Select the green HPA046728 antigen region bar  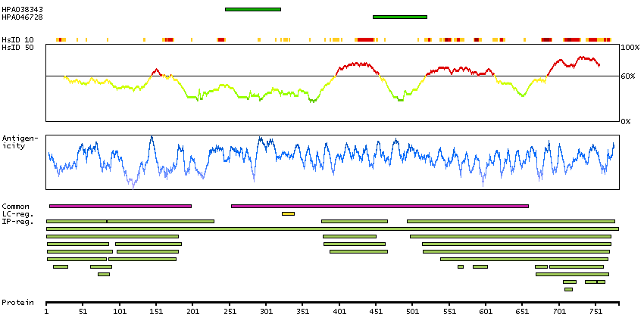(x=399, y=17)
